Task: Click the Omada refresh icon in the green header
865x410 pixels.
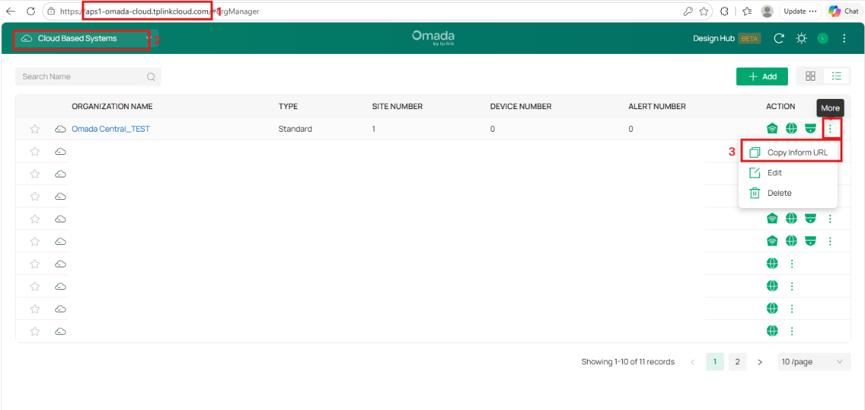Action: pyautogui.click(x=779, y=39)
